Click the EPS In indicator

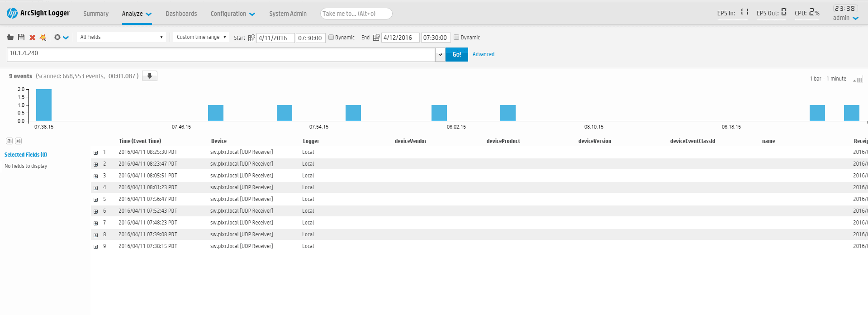733,13
